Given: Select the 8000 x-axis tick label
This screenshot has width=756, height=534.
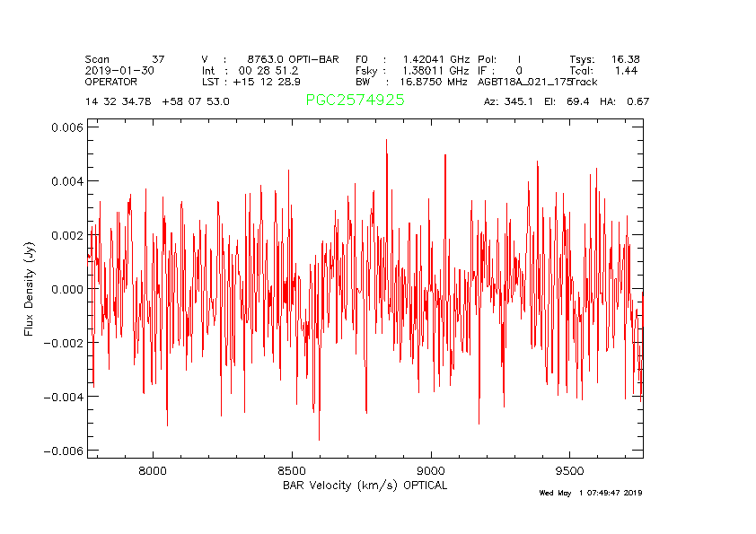Looking at the screenshot, I should coord(153,469).
